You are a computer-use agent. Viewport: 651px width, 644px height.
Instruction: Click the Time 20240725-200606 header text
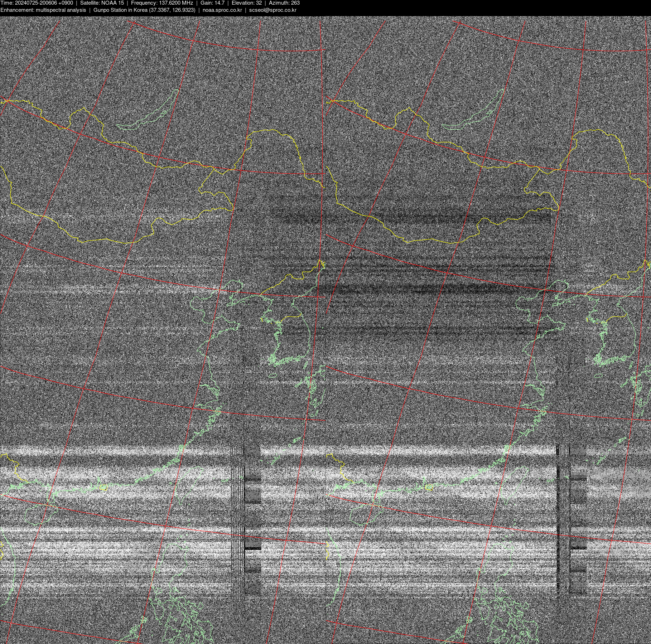tap(37, 3)
